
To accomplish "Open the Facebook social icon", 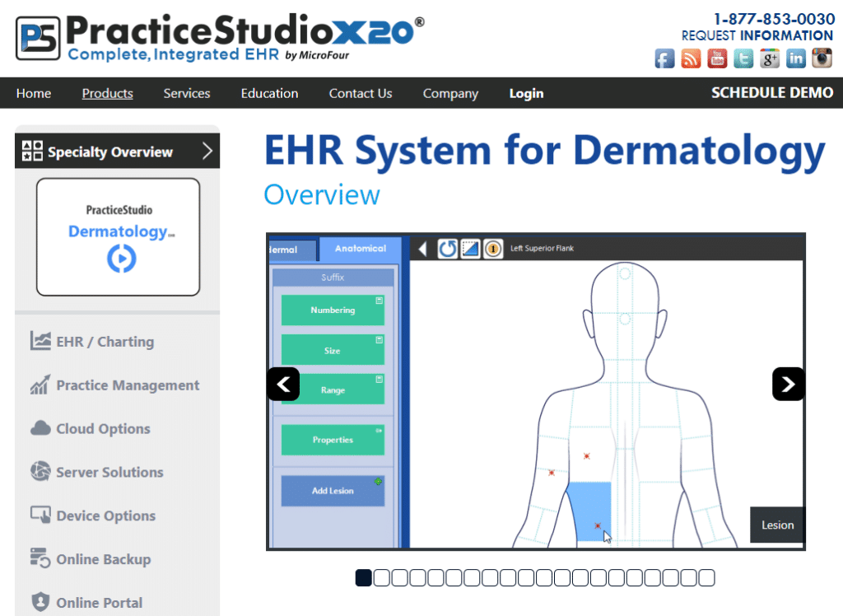I will (664, 58).
